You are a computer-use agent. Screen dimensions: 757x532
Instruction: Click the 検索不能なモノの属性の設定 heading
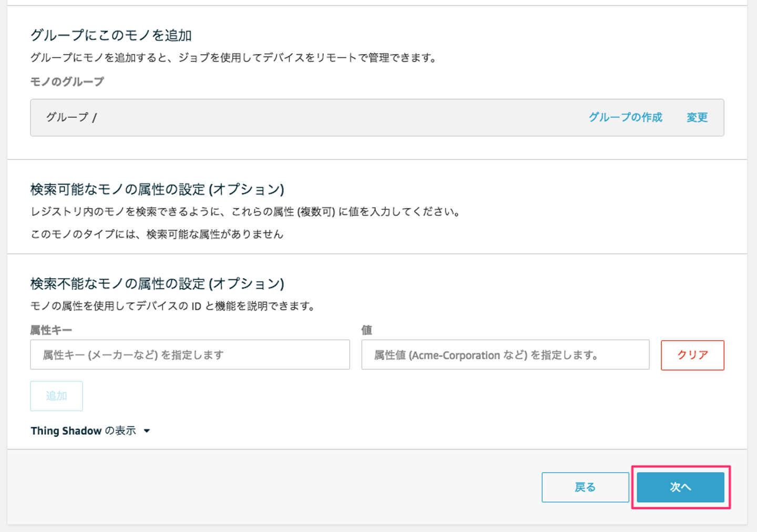click(x=157, y=284)
